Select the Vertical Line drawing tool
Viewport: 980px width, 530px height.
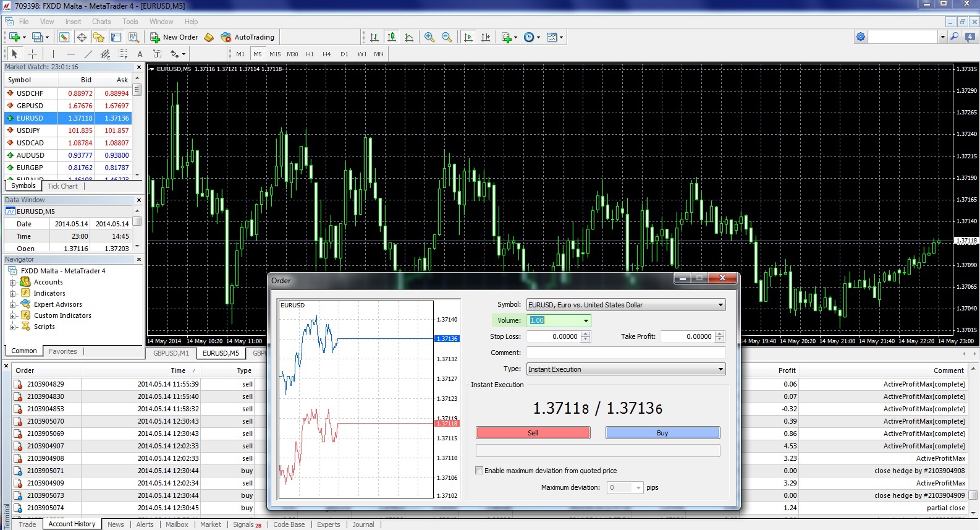[x=53, y=54]
